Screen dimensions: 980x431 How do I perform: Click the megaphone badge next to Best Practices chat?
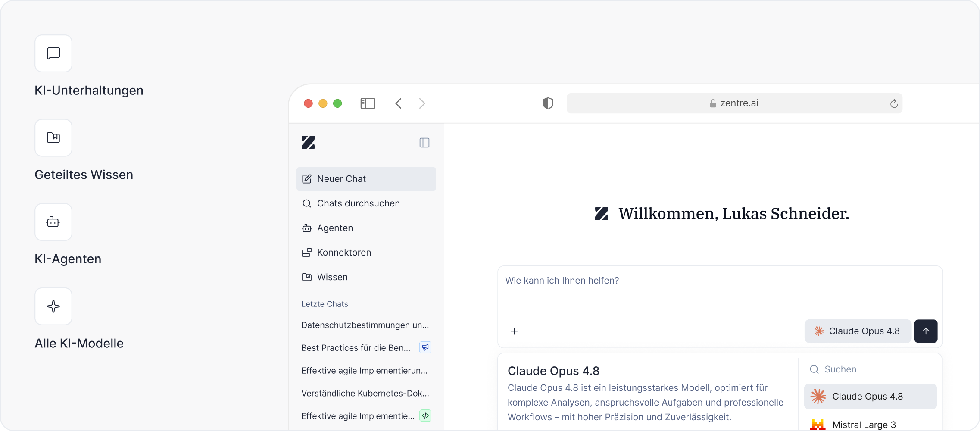[x=425, y=347]
